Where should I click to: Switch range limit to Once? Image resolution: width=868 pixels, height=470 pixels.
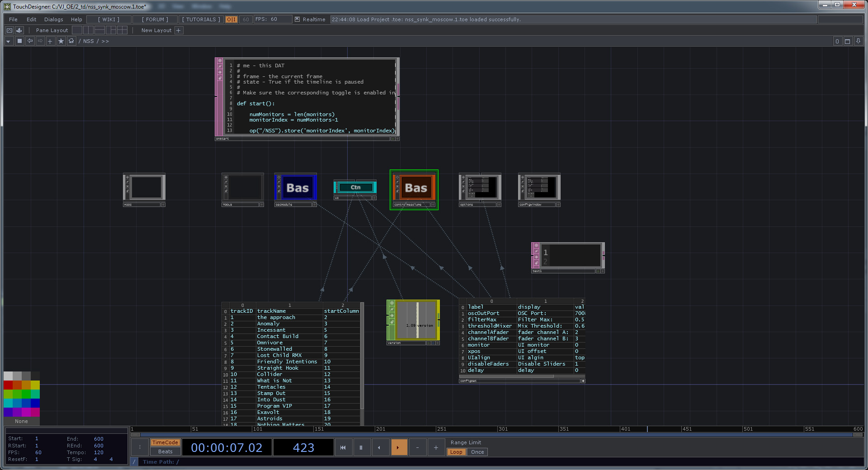477,452
